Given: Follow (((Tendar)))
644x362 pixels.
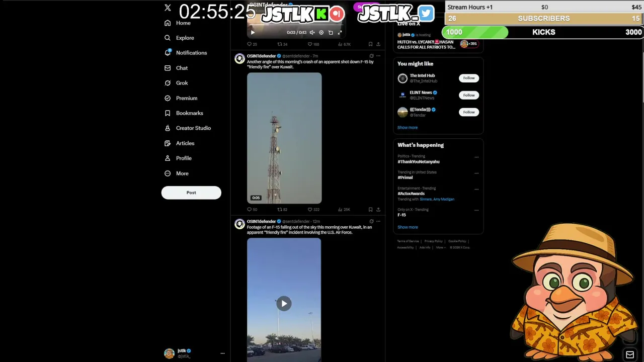Looking at the screenshot, I should (x=469, y=112).
